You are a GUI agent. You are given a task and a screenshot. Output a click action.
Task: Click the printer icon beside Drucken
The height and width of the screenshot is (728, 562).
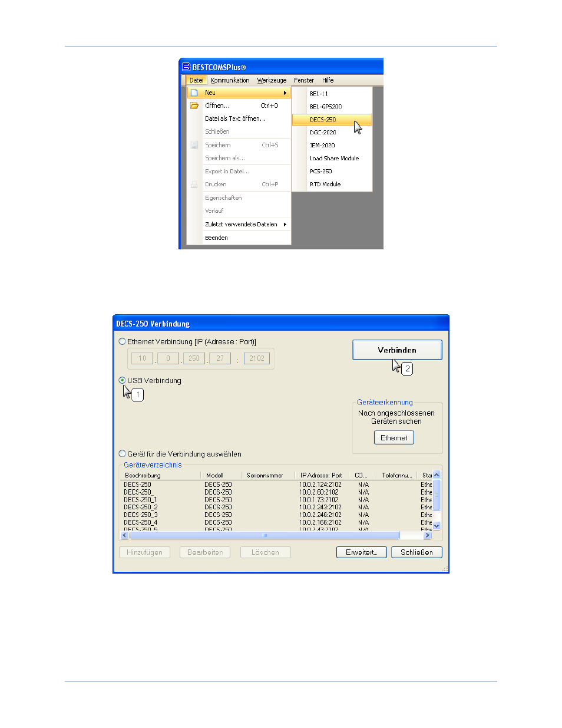pyautogui.click(x=194, y=185)
